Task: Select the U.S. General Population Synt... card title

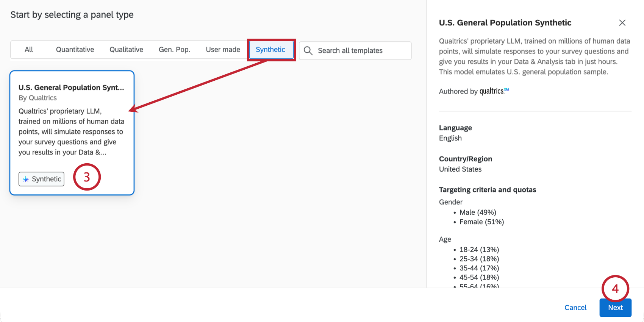Action: 71,88
